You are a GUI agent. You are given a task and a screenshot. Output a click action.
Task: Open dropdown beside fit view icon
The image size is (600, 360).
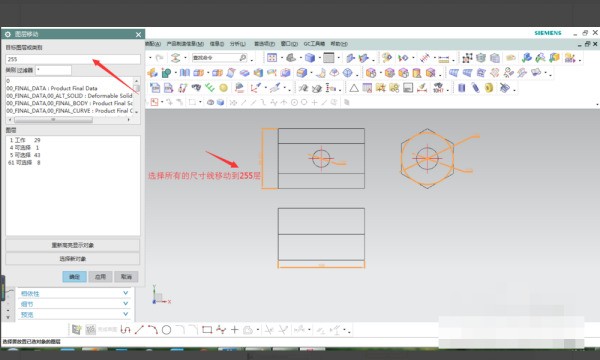[x=281, y=58]
